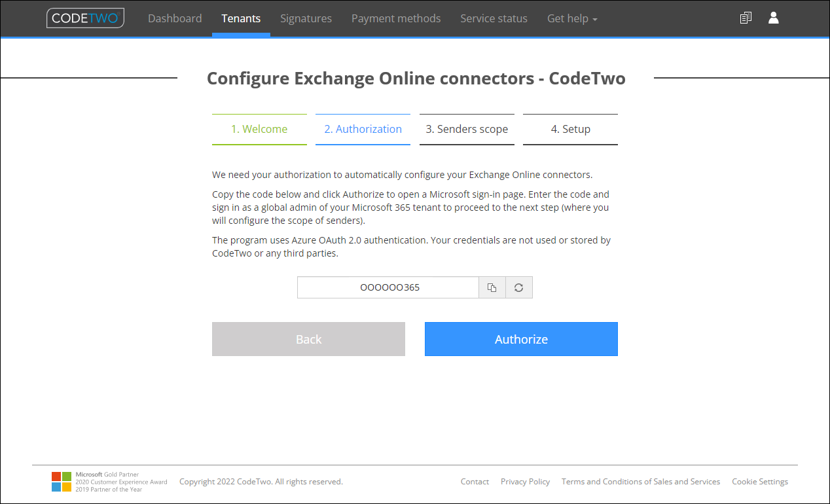This screenshot has height=504, width=830.
Task: Click the Microsoft Gold Partner logo
Action: coord(62,480)
